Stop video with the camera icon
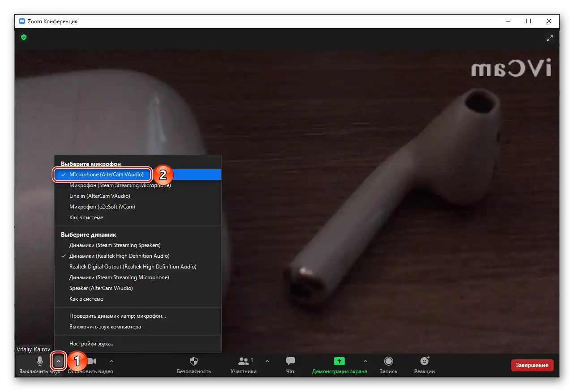The image size is (574, 392). pos(91,361)
